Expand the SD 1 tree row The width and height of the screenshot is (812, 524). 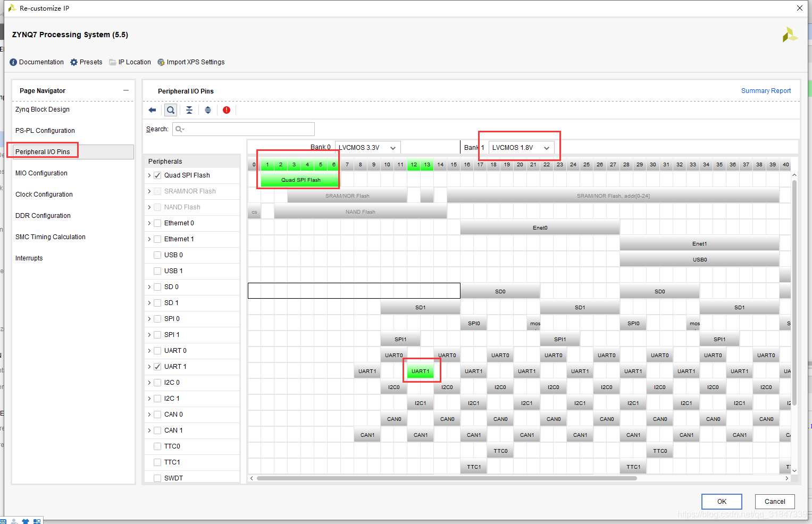[149, 303]
